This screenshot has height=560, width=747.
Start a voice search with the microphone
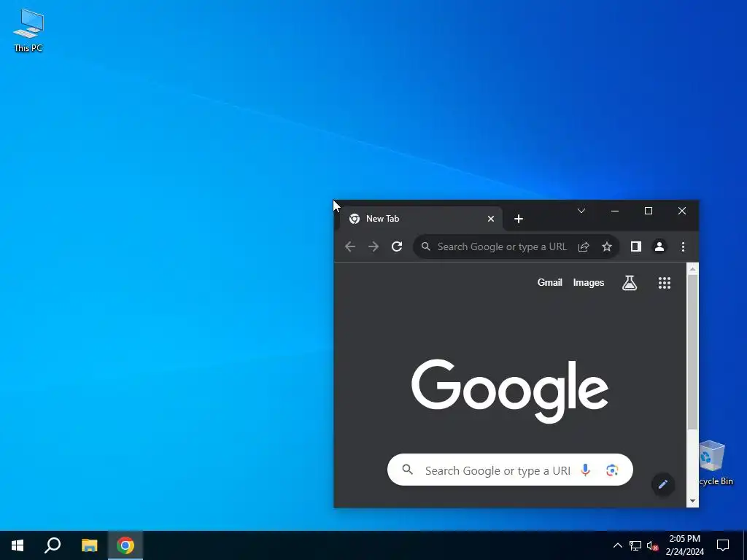pyautogui.click(x=586, y=470)
